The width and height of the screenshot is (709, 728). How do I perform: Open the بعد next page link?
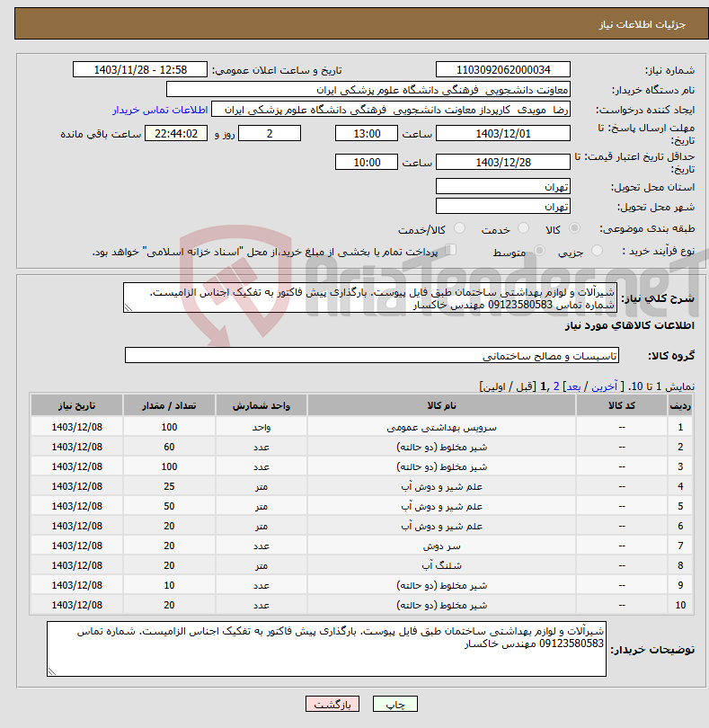(x=573, y=386)
